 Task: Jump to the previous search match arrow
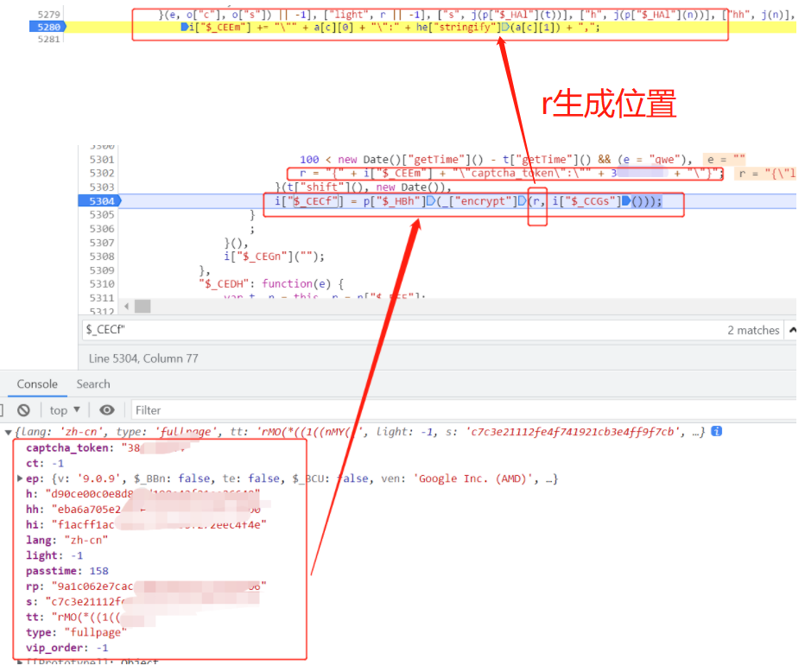[793, 330]
